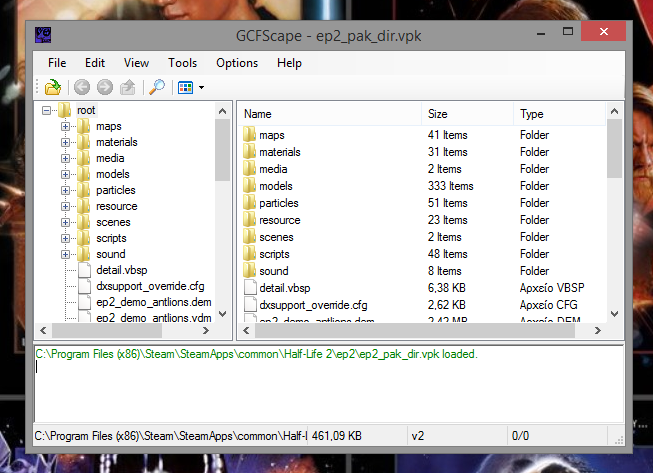Minimize the GCFScape window
The width and height of the screenshot is (653, 473).
point(541,32)
